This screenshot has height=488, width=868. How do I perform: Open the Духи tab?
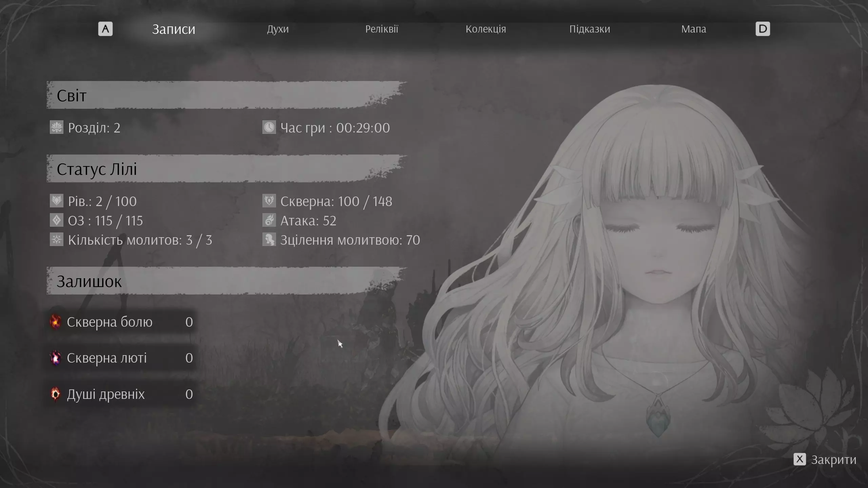click(278, 29)
